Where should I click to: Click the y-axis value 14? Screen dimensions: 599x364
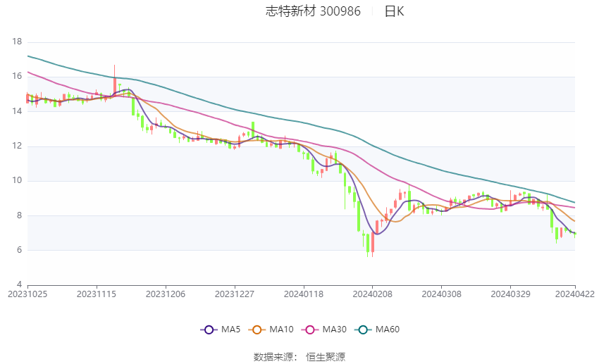tap(17, 111)
